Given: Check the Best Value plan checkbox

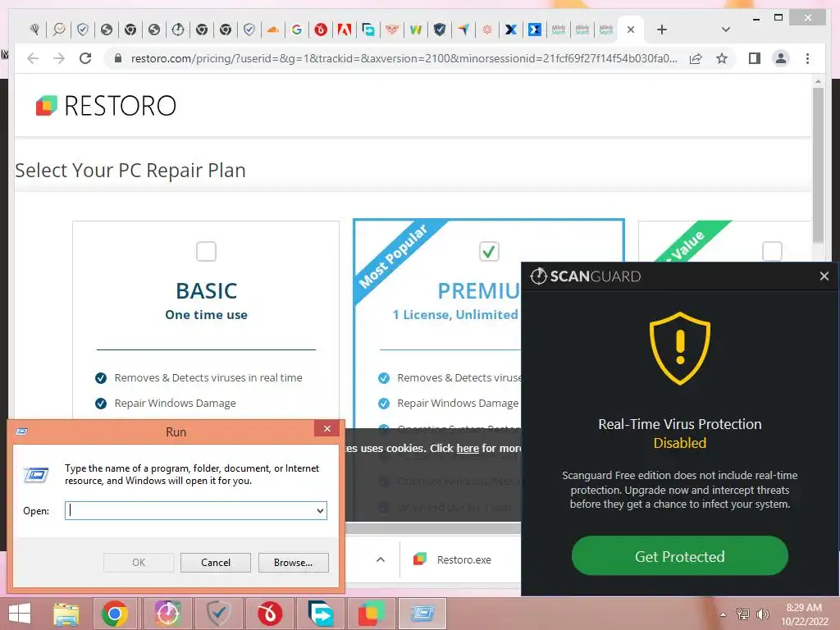Looking at the screenshot, I should 772,251.
